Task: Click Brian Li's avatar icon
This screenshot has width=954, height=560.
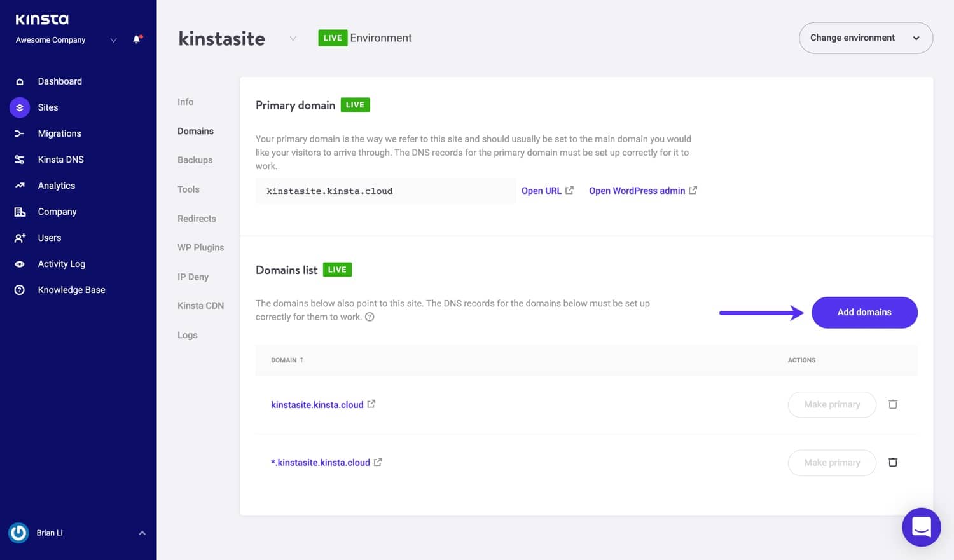Action: (x=18, y=533)
